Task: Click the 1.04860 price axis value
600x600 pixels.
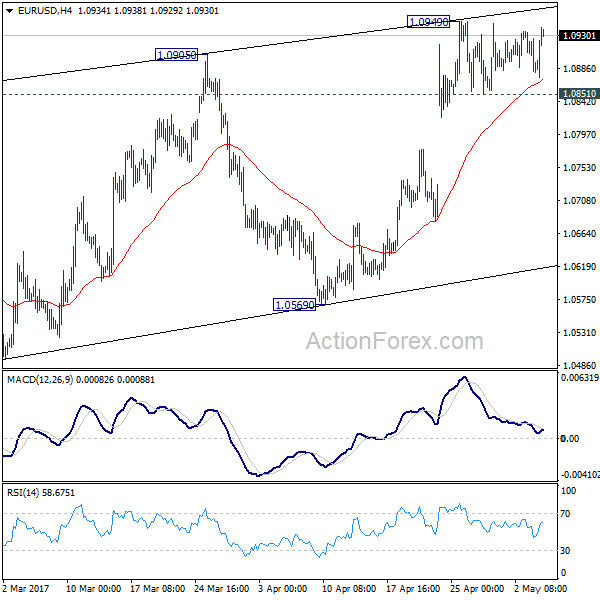Action: coord(579,365)
